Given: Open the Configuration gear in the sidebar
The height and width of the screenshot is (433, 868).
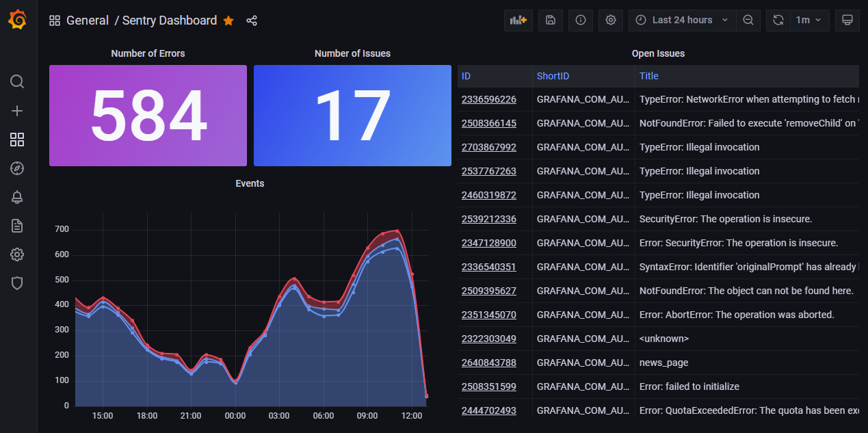Looking at the screenshot, I should tap(17, 254).
